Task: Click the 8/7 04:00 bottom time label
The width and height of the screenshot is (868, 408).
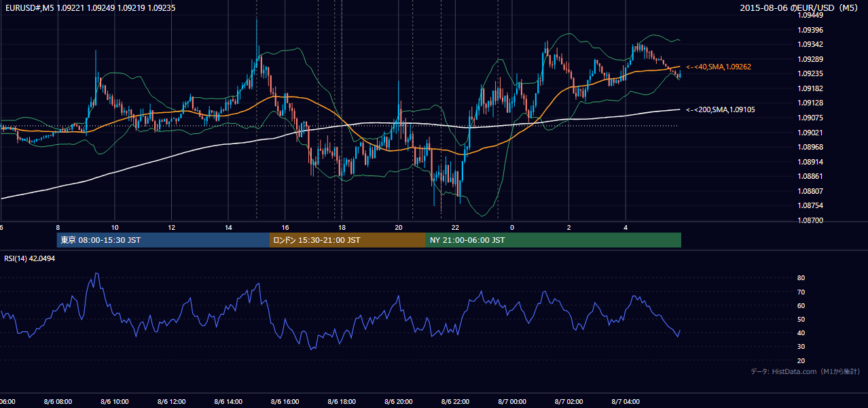Action: [x=626, y=402]
